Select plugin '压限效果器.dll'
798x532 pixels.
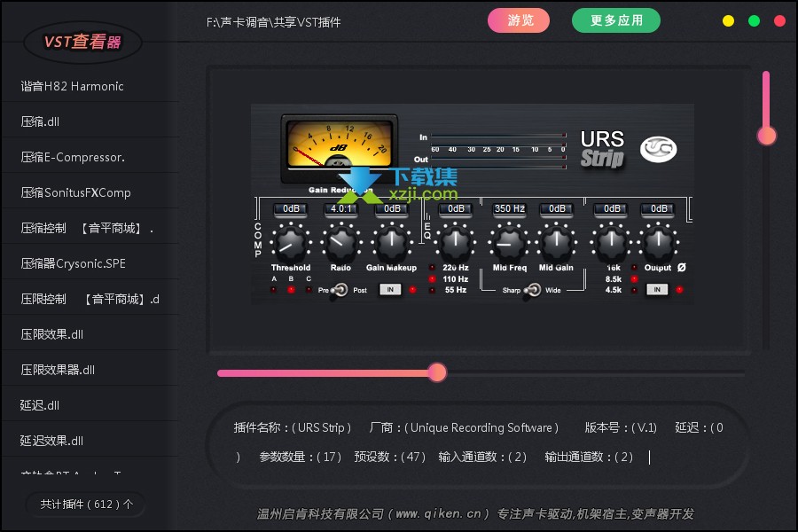90,370
